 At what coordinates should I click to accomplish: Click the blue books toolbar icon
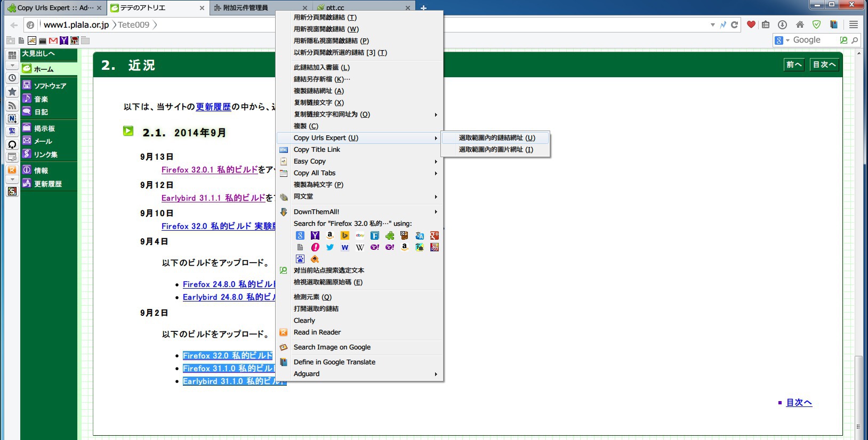pos(834,25)
